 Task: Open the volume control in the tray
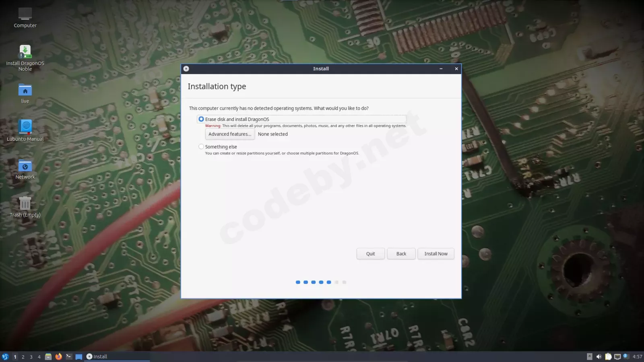click(x=599, y=357)
